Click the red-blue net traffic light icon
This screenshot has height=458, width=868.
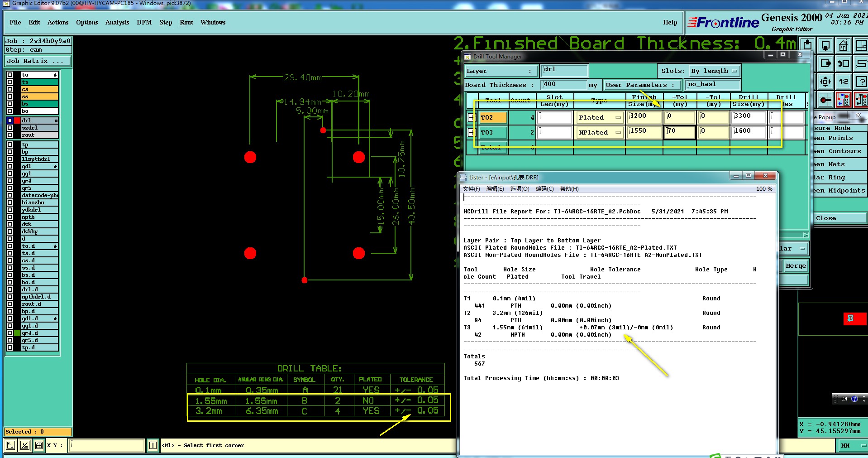tap(844, 100)
